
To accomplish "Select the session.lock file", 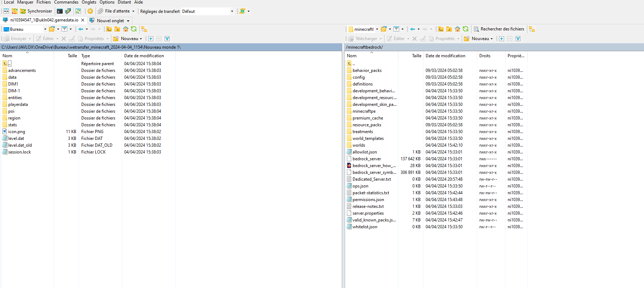I will tap(19, 152).
